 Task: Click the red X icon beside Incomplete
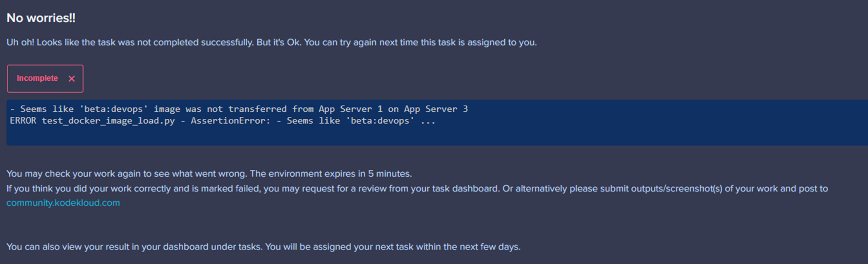tap(72, 79)
